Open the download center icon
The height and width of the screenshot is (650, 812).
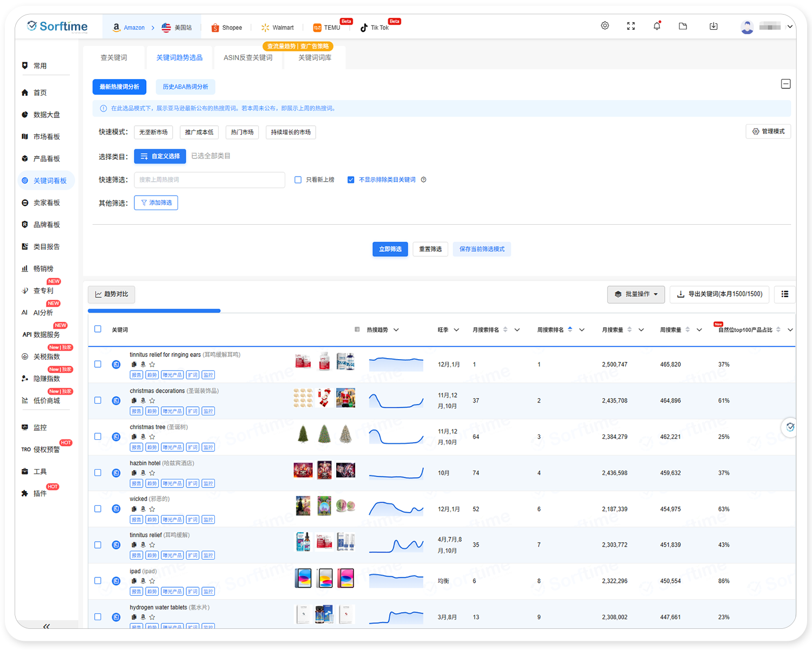[x=713, y=26]
